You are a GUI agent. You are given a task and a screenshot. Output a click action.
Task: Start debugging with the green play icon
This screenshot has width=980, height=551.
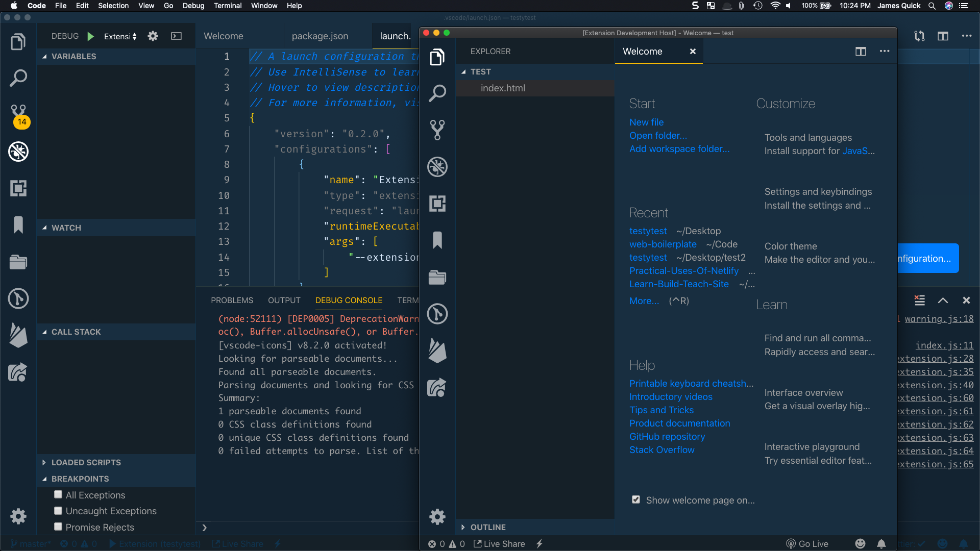(x=91, y=36)
